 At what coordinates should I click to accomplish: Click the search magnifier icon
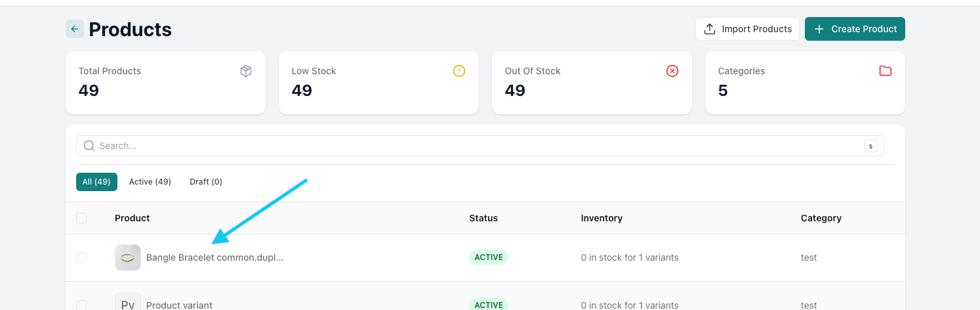click(89, 146)
